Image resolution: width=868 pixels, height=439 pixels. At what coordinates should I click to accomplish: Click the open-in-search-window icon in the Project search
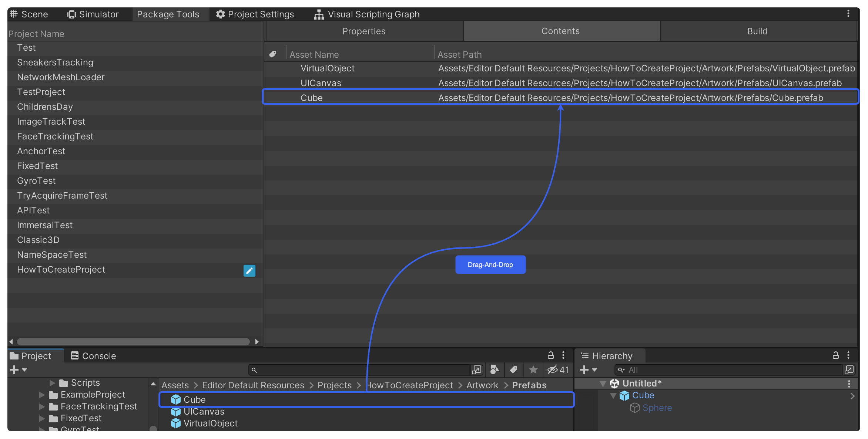[477, 369]
